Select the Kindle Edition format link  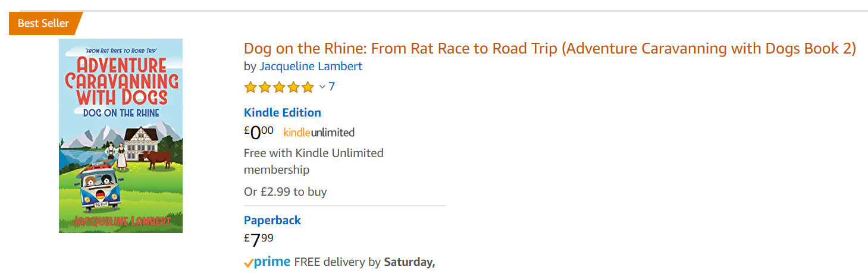pyautogui.click(x=282, y=112)
